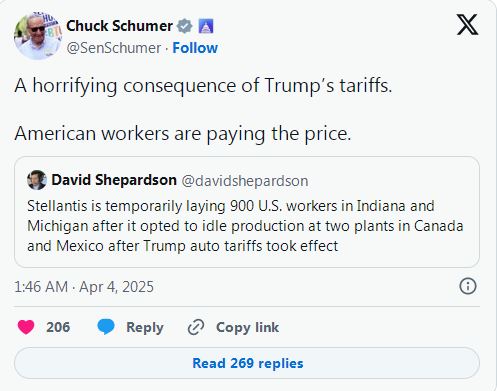Image resolution: width=497 pixels, height=391 pixels.
Task: Open the @SenSchumer handle link
Action: pyautogui.click(x=114, y=48)
